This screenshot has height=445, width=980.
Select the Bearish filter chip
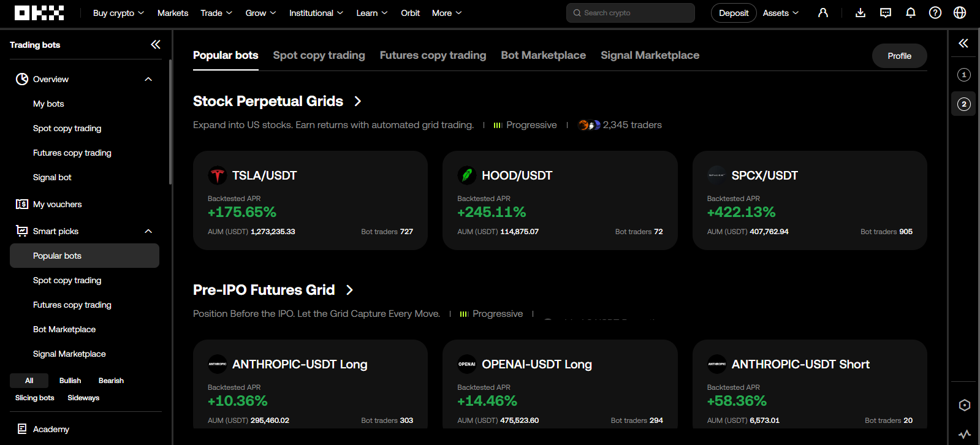[111, 381]
